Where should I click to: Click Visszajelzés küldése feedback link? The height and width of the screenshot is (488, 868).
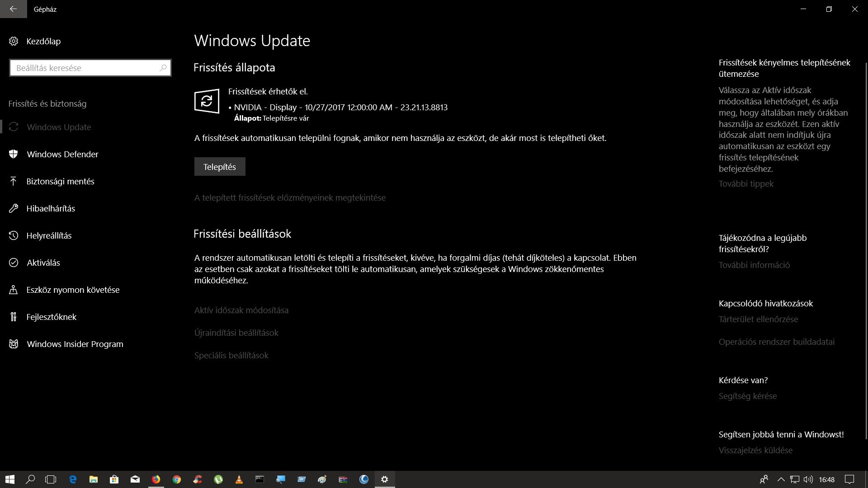(755, 450)
